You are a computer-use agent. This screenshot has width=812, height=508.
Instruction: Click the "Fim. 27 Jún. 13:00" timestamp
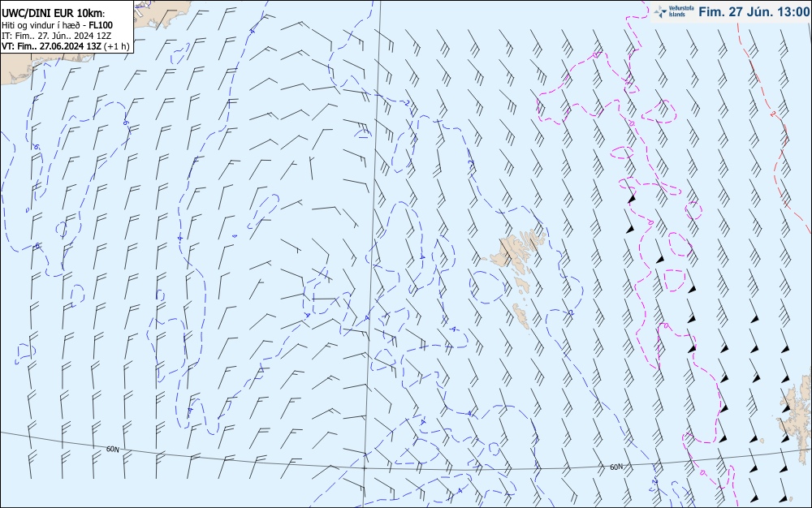click(754, 12)
